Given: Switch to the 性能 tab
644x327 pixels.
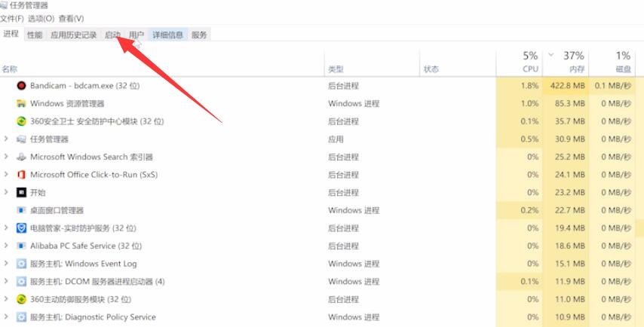Looking at the screenshot, I should click(x=35, y=35).
